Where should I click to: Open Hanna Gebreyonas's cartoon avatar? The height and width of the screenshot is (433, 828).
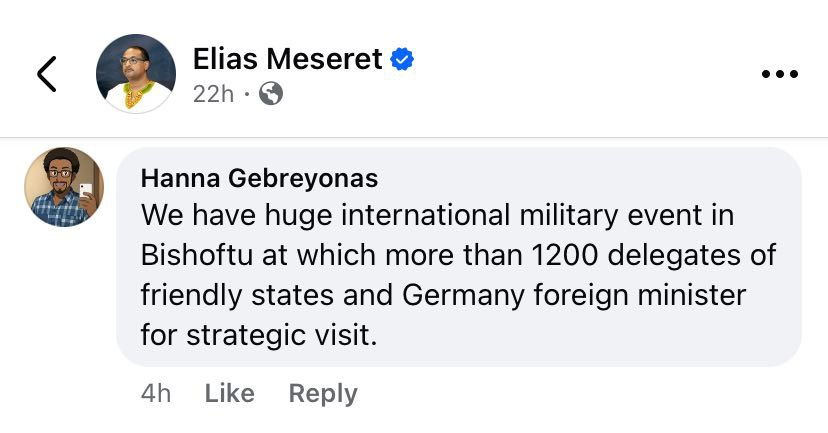pos(64,187)
